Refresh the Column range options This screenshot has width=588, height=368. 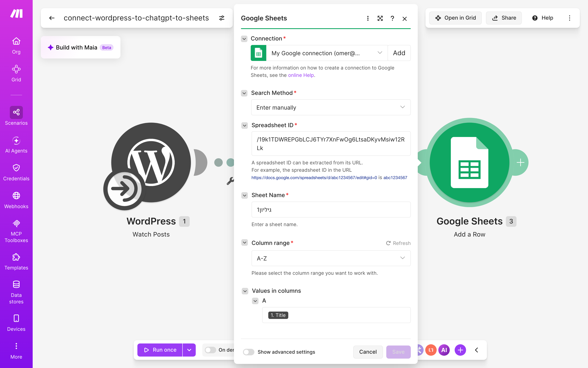398,243
